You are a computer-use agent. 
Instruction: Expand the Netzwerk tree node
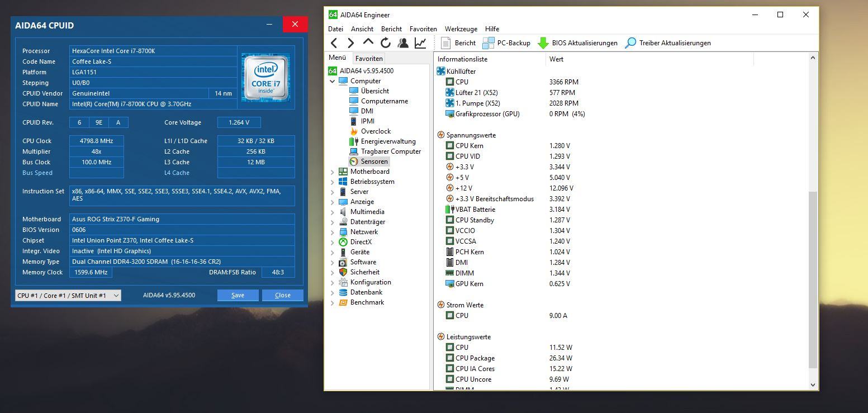(333, 232)
